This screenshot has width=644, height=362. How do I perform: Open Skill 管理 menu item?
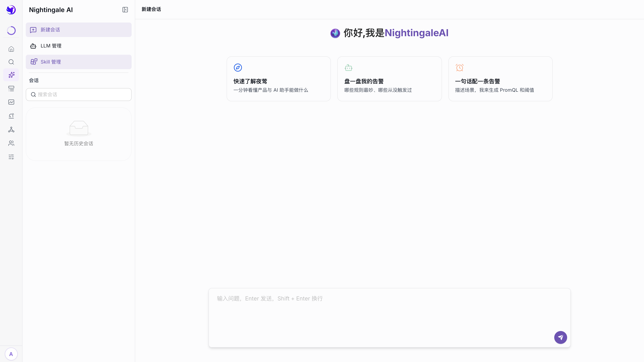pyautogui.click(x=78, y=62)
